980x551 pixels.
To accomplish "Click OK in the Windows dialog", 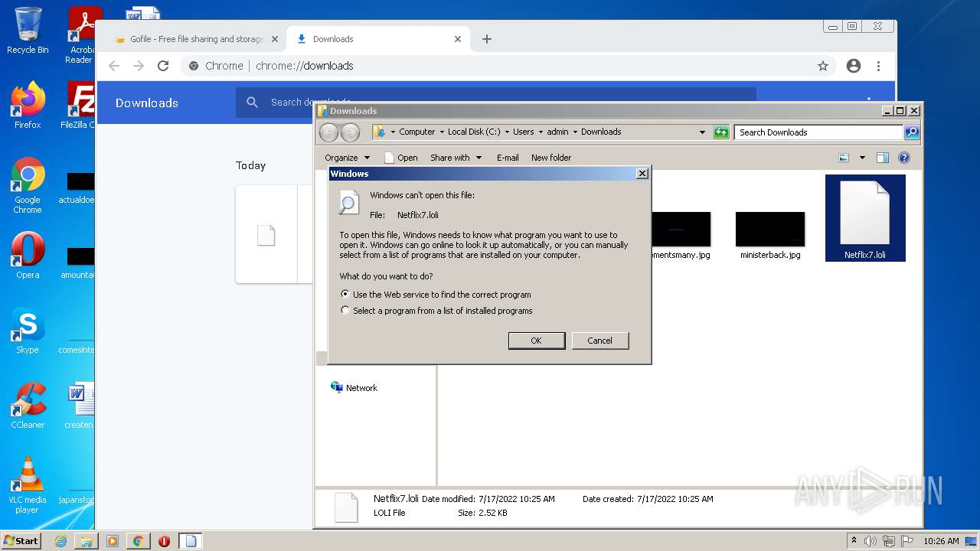I will pos(537,341).
